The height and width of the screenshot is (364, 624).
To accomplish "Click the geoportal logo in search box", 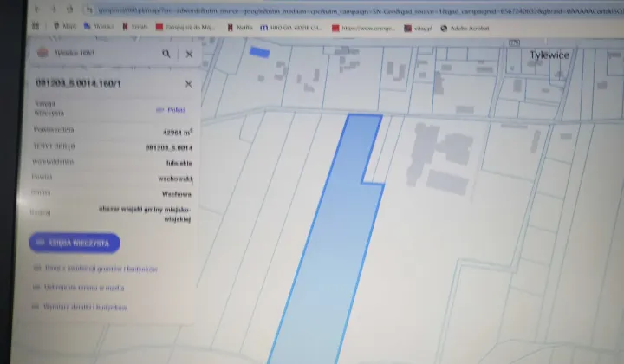I will coord(42,53).
